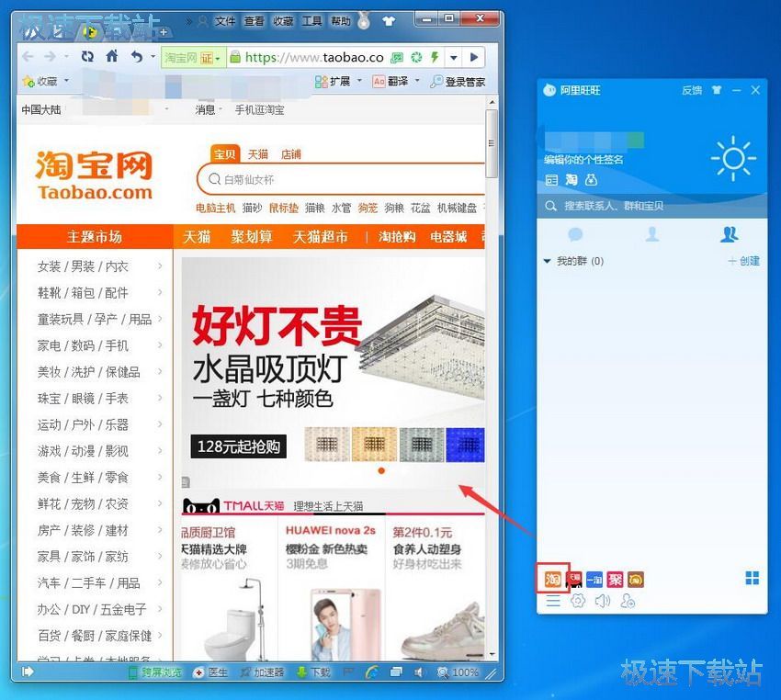The image size is (781, 700).
Task: Click the weather sun icon in AliWangwang
Action: [x=733, y=158]
